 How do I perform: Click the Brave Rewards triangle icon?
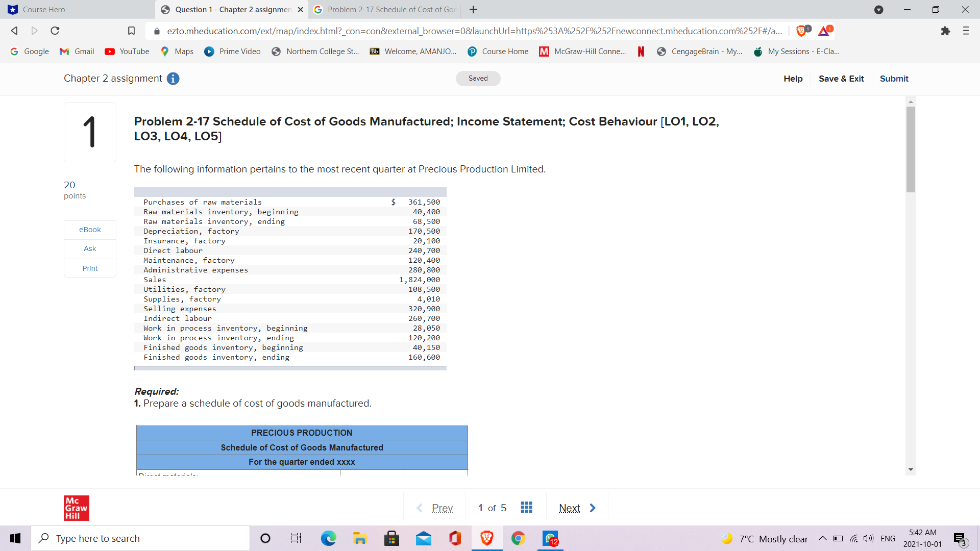click(x=824, y=31)
